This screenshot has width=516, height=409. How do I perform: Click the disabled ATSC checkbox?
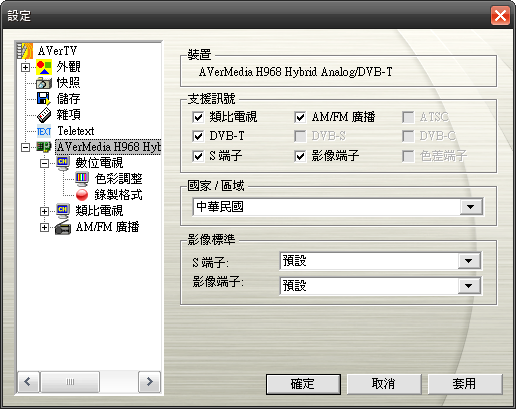[408, 117]
